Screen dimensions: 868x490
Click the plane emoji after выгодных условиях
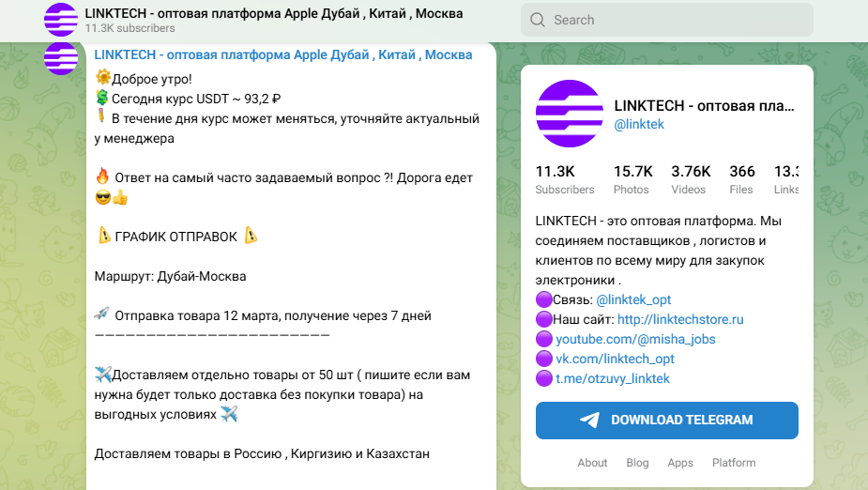[229, 414]
